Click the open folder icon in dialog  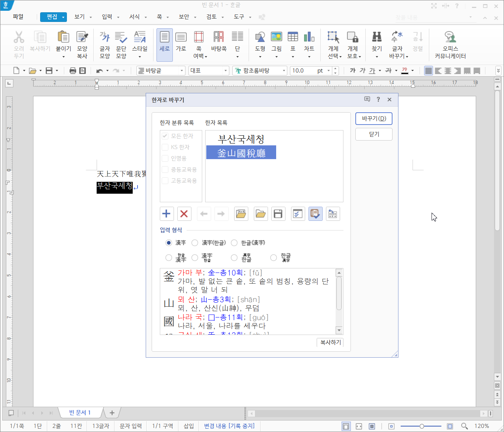point(261,214)
